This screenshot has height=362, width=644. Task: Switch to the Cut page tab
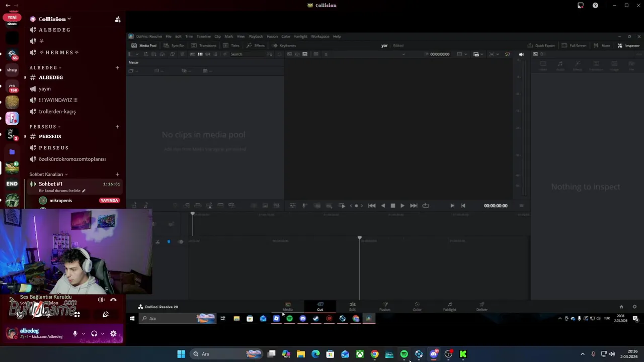320,307
